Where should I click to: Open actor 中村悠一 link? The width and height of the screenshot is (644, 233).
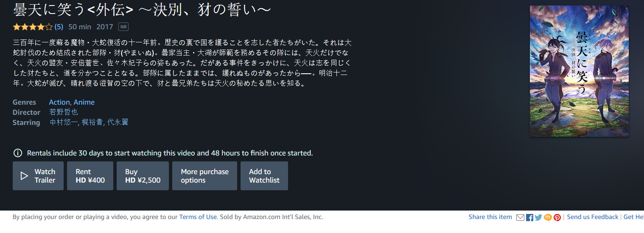click(x=64, y=122)
